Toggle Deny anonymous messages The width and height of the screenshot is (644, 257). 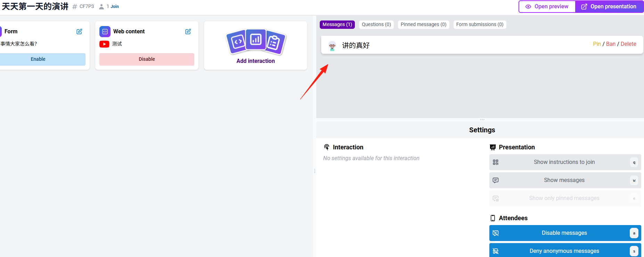coord(565,250)
